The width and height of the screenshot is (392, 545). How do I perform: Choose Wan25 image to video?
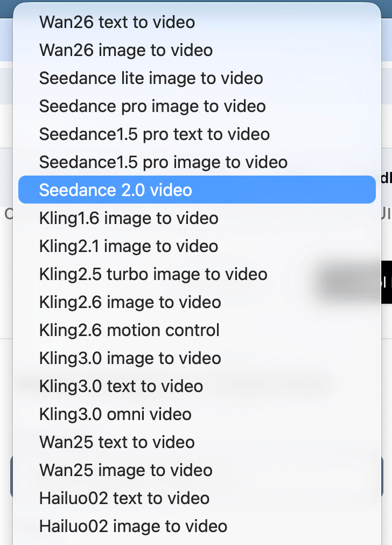click(126, 470)
